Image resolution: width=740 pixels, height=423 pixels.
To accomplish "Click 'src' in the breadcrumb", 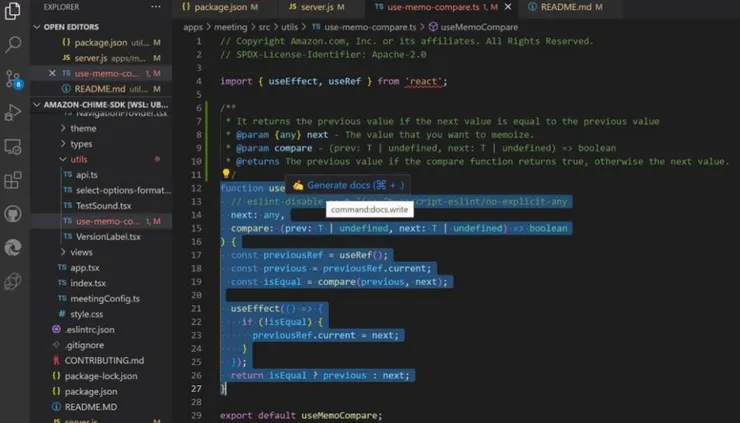I will (264, 27).
